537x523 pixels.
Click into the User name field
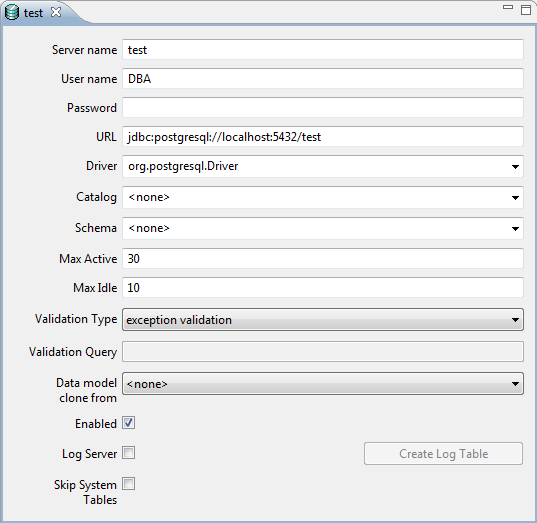(x=323, y=78)
